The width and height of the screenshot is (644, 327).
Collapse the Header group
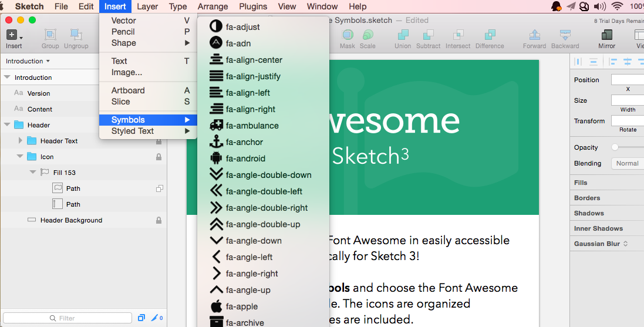pyautogui.click(x=7, y=125)
